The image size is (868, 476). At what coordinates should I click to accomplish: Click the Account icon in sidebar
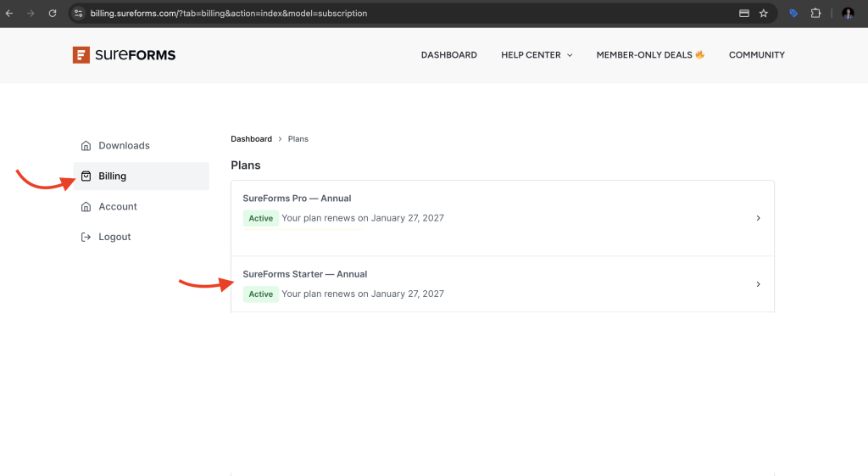coord(86,207)
